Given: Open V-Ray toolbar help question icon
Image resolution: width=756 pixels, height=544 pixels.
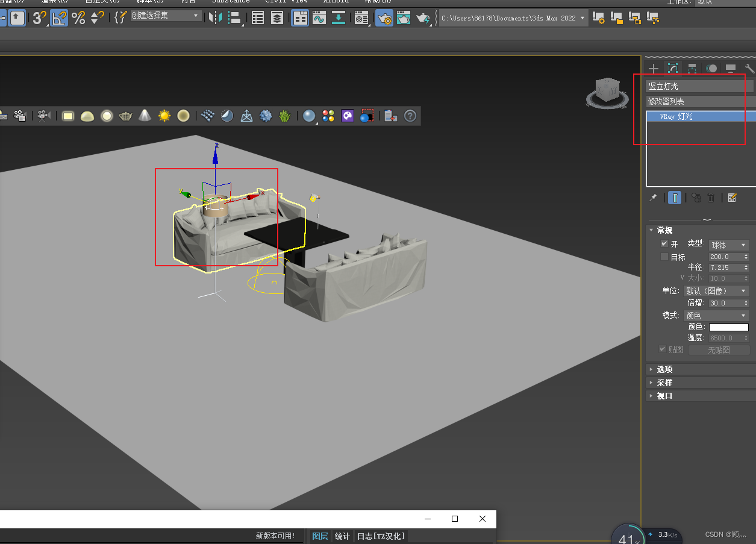Looking at the screenshot, I should point(410,116).
